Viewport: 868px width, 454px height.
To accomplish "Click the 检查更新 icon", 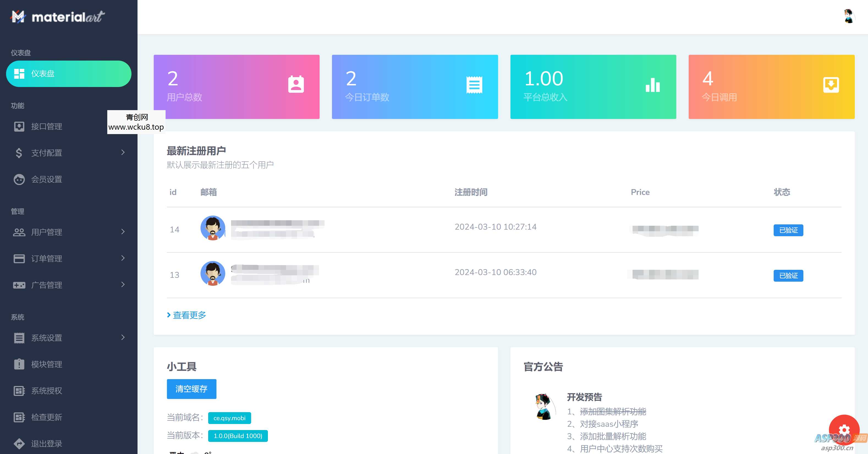I will point(19,418).
